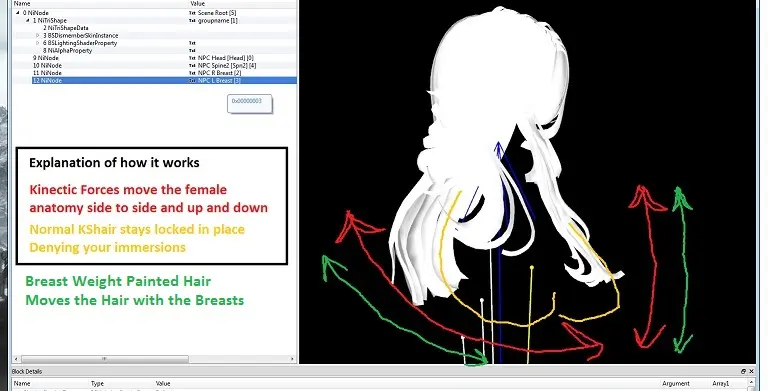This screenshot has height=391, width=768.
Task: Click the Txt icon beside NPC R Breast
Action: point(192,73)
